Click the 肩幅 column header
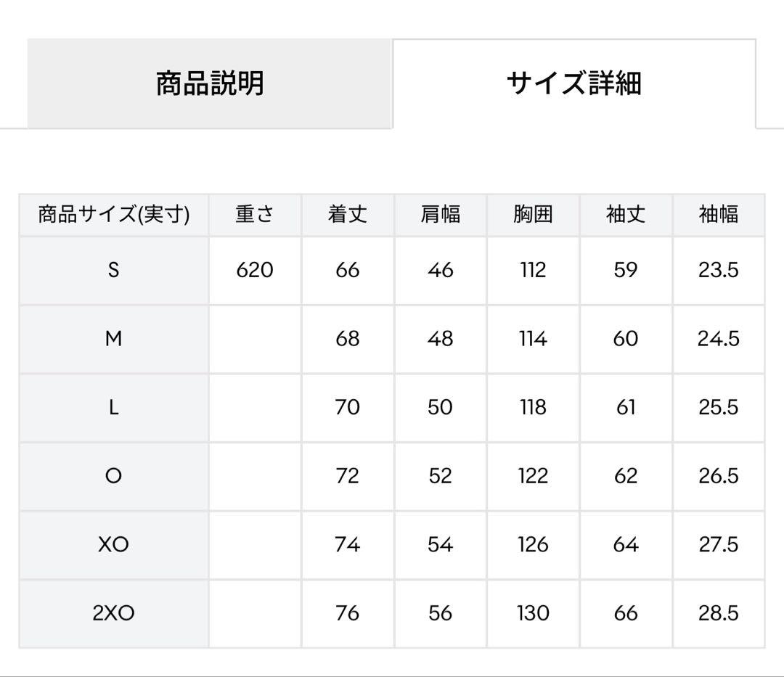 pyautogui.click(x=441, y=215)
